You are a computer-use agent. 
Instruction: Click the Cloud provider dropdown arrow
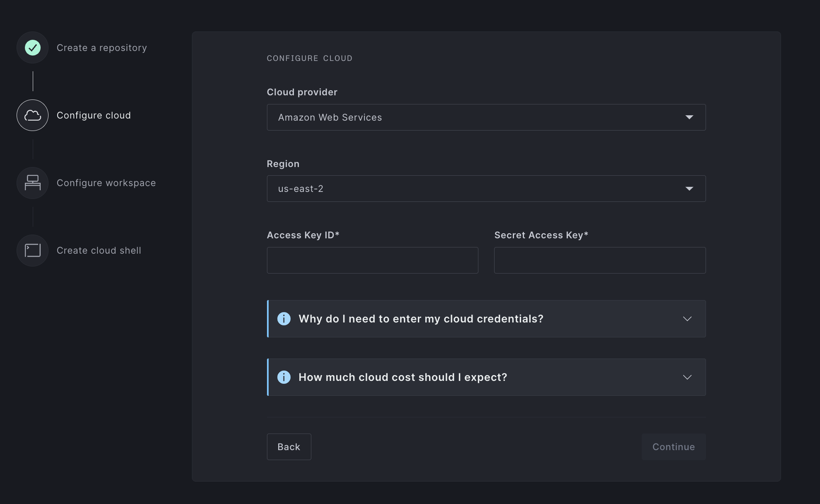click(689, 117)
